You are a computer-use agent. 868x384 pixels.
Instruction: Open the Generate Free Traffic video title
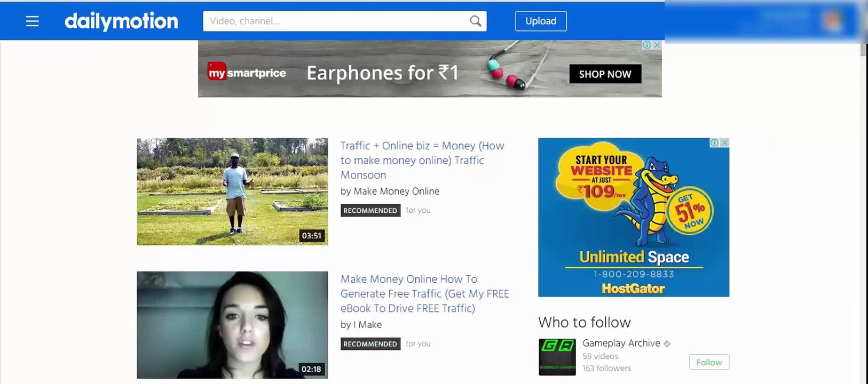tap(425, 293)
